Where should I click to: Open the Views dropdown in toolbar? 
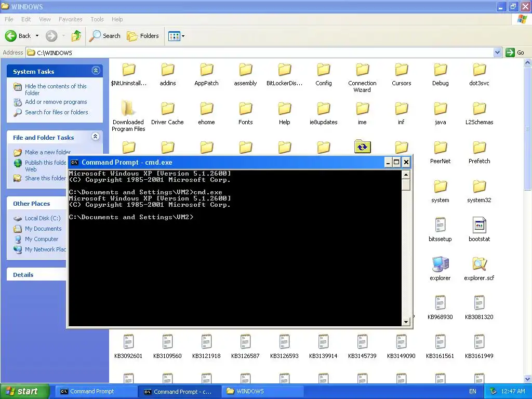[177, 36]
